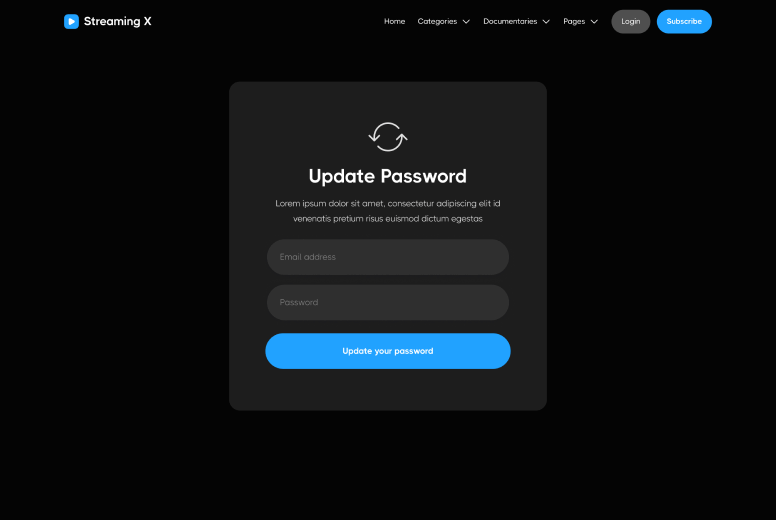Click empty card area beneath the blue button
The width and height of the screenshot is (776, 520).
pos(388,390)
